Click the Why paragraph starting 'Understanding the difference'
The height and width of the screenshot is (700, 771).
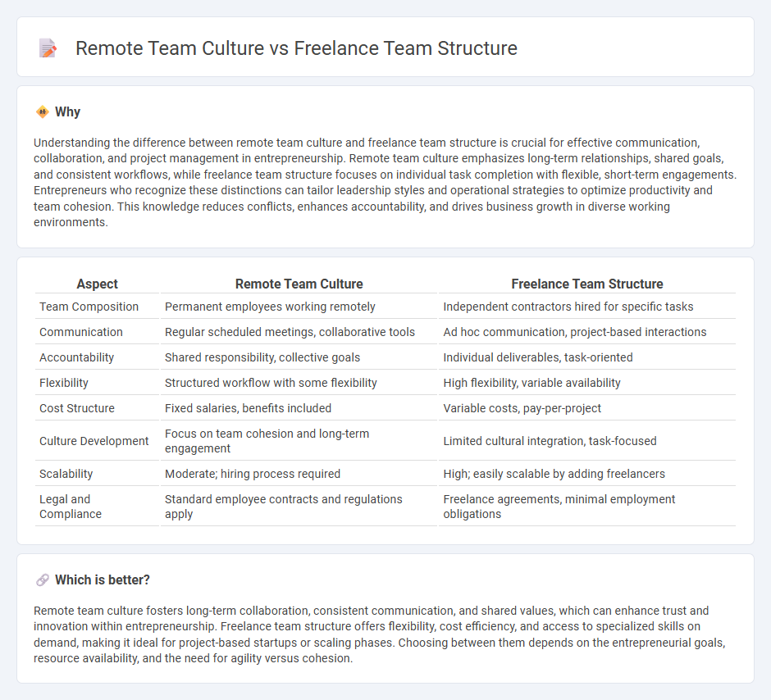[x=385, y=182]
